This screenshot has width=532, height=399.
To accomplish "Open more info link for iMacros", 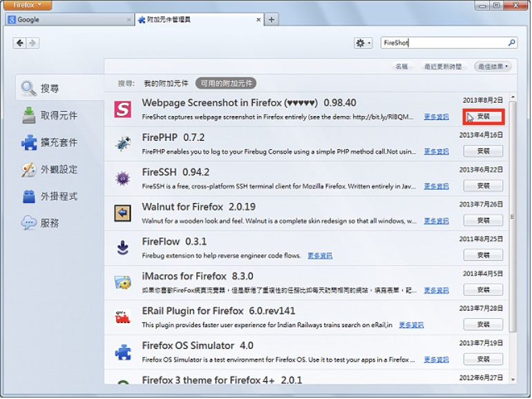I will [437, 291].
